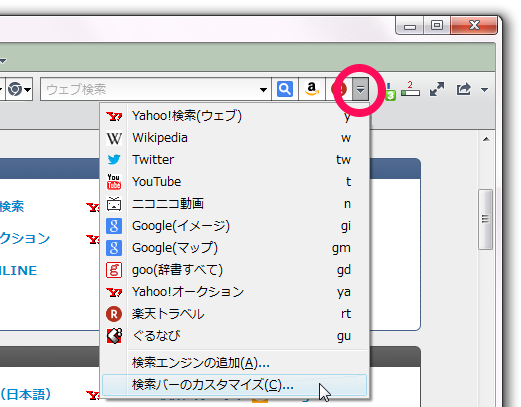The height and width of the screenshot is (407, 521).
Task: Choose 検索エンジンの追加(A)... menu entry
Action: [235, 363]
